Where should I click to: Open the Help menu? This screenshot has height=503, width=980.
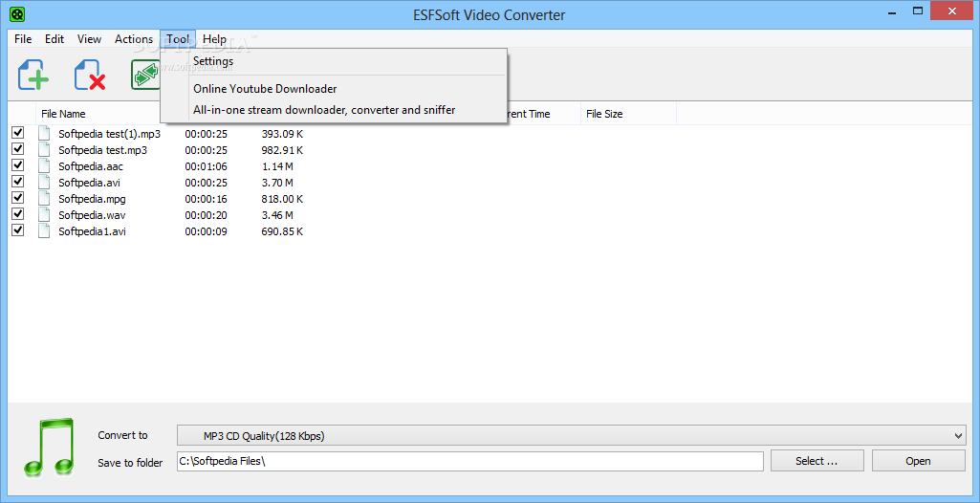tap(214, 39)
